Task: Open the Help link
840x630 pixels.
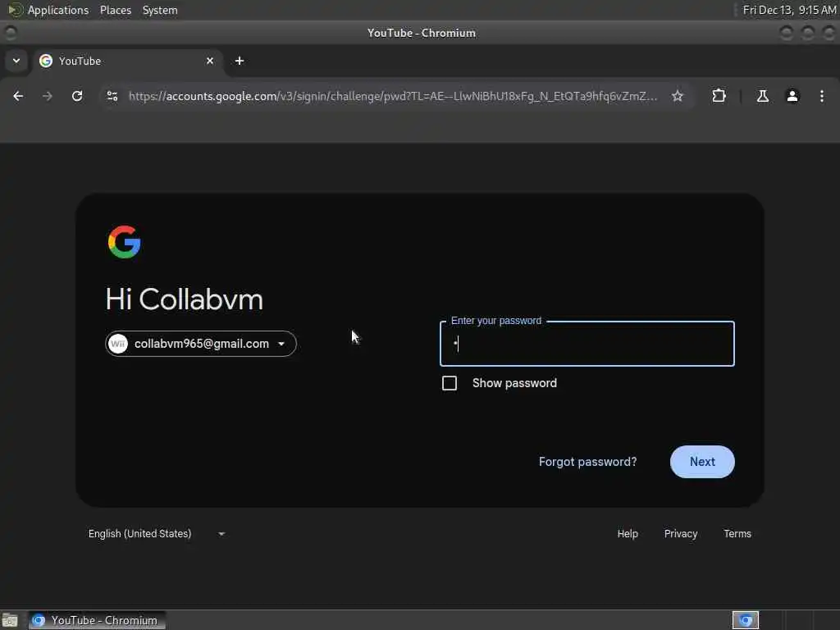Action: point(628,533)
